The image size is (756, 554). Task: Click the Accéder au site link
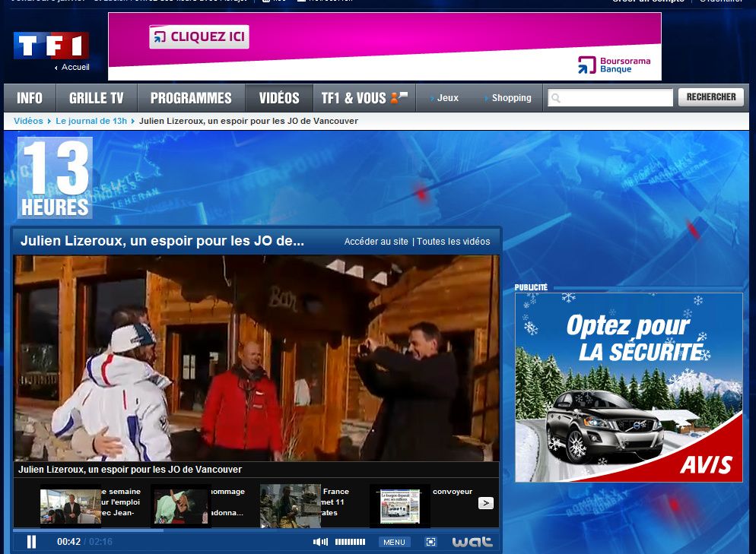click(376, 242)
